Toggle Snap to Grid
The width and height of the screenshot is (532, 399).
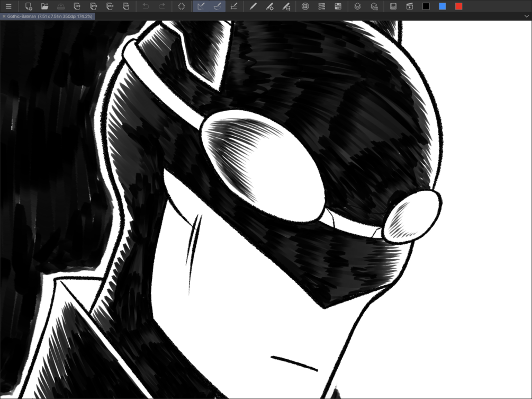[234, 6]
